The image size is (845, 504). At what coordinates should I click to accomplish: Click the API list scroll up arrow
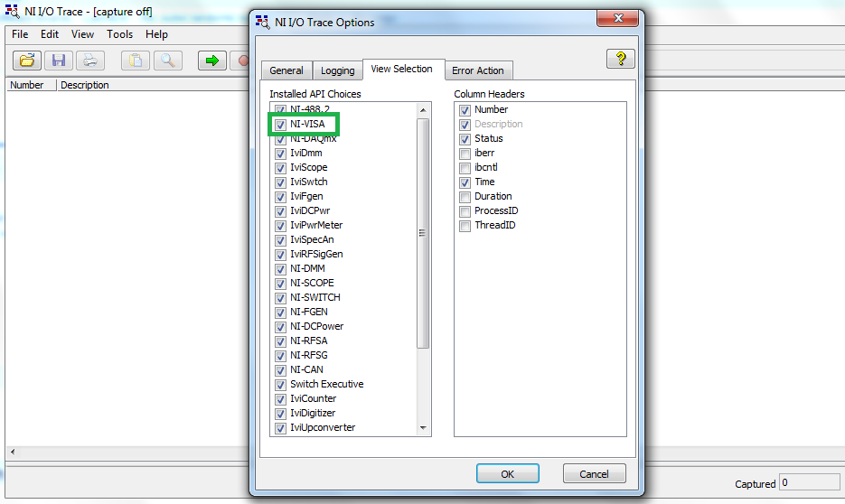[423, 110]
